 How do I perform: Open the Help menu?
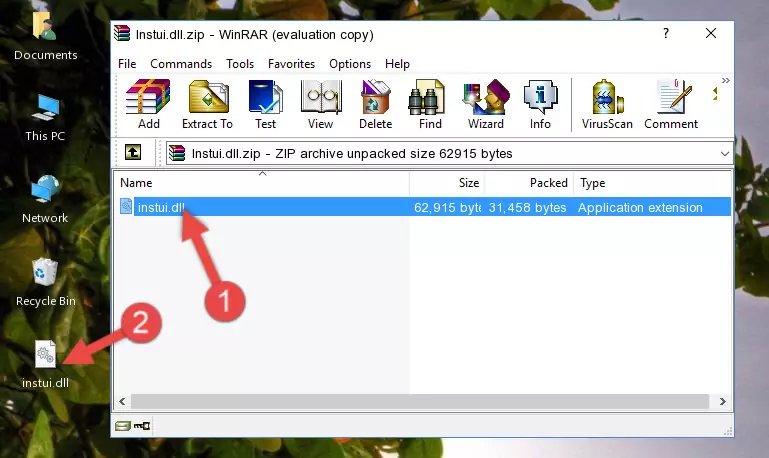[x=397, y=64]
